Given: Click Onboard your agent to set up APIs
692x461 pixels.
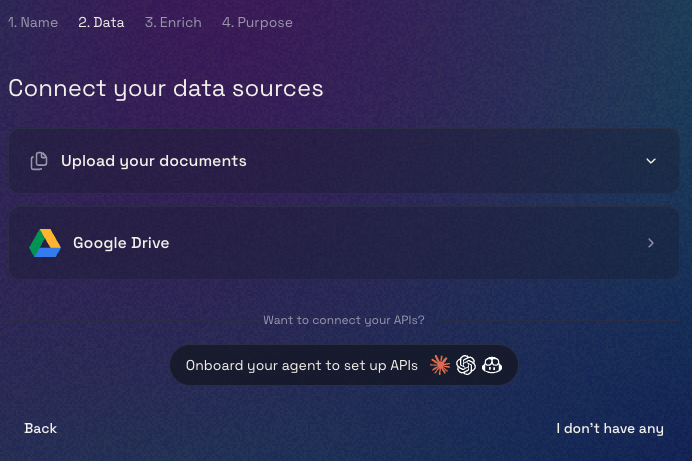Looking at the screenshot, I should click(344, 365).
